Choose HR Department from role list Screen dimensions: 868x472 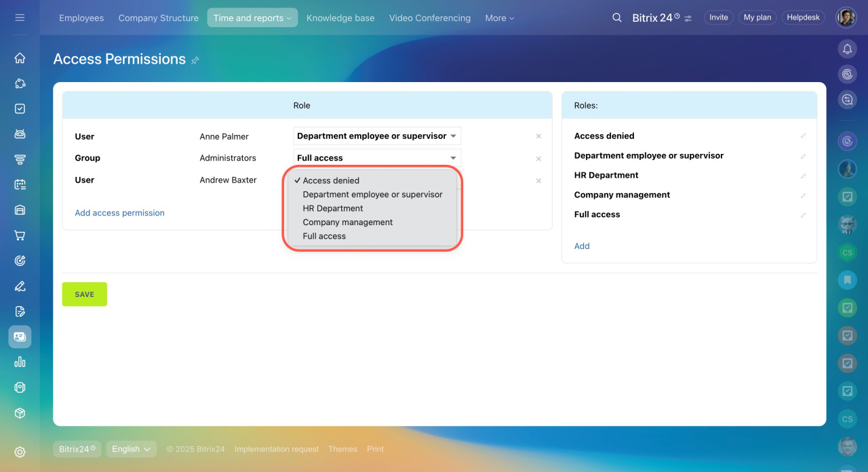(x=333, y=208)
